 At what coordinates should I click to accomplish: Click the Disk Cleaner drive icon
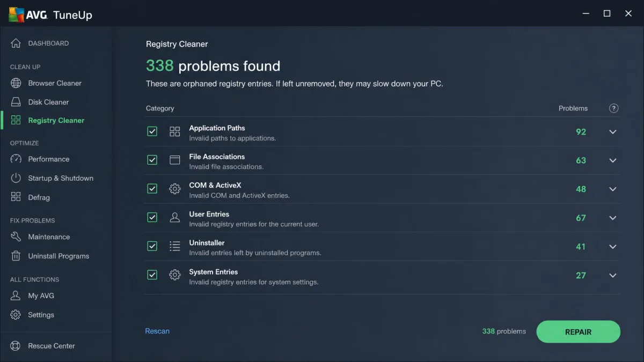click(16, 102)
